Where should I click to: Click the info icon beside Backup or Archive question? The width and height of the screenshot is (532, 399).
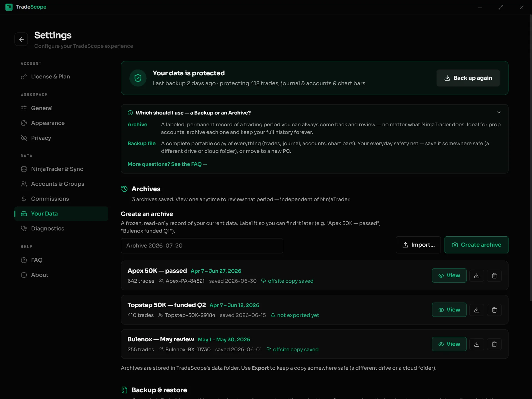pos(130,113)
